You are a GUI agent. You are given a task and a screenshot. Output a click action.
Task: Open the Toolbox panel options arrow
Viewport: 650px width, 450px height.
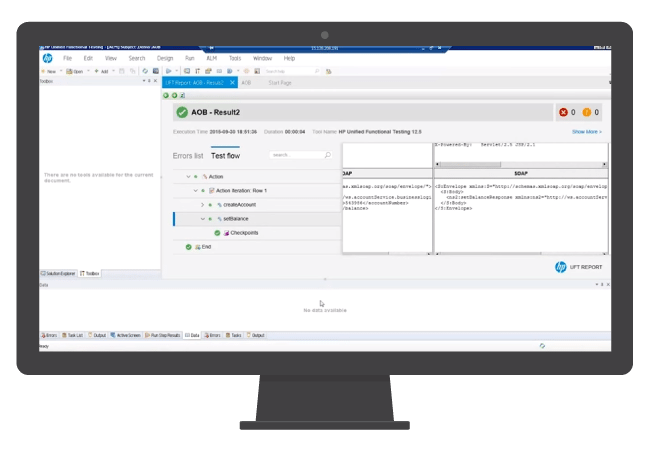coord(144,81)
